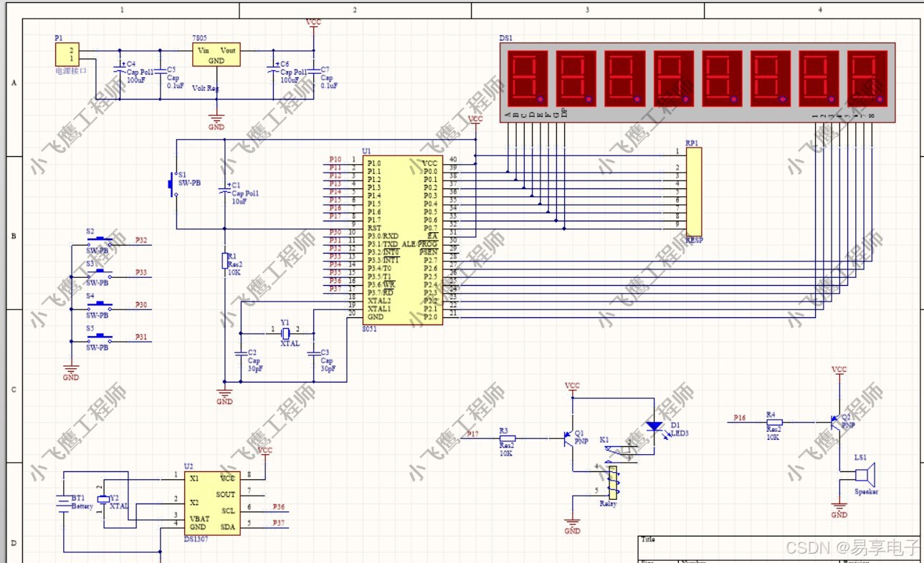The image size is (924, 563).
Task: Click the D1 LED diode symbol
Action: (x=654, y=425)
